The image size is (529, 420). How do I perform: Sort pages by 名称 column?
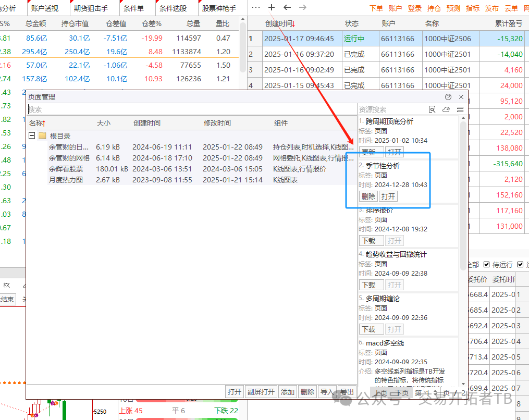[37, 123]
